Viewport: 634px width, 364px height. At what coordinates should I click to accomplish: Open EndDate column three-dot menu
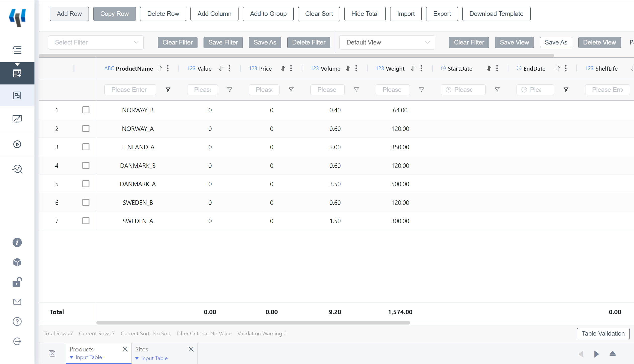tap(566, 68)
